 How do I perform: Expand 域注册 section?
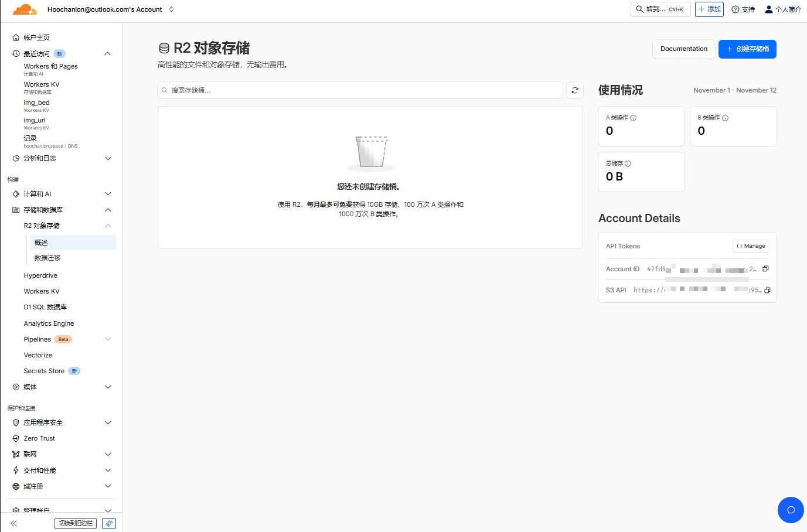coord(108,486)
